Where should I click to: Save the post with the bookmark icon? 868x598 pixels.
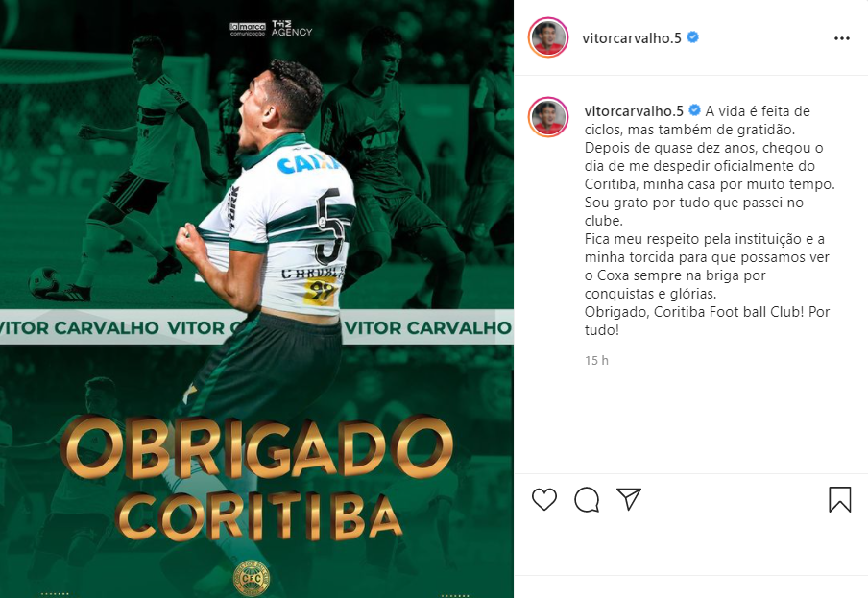840,499
